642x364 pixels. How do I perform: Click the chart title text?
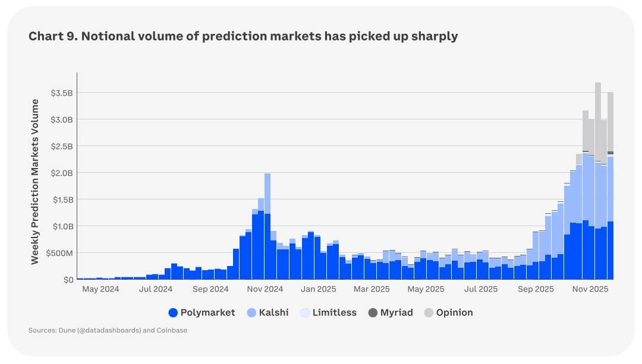pyautogui.click(x=243, y=36)
